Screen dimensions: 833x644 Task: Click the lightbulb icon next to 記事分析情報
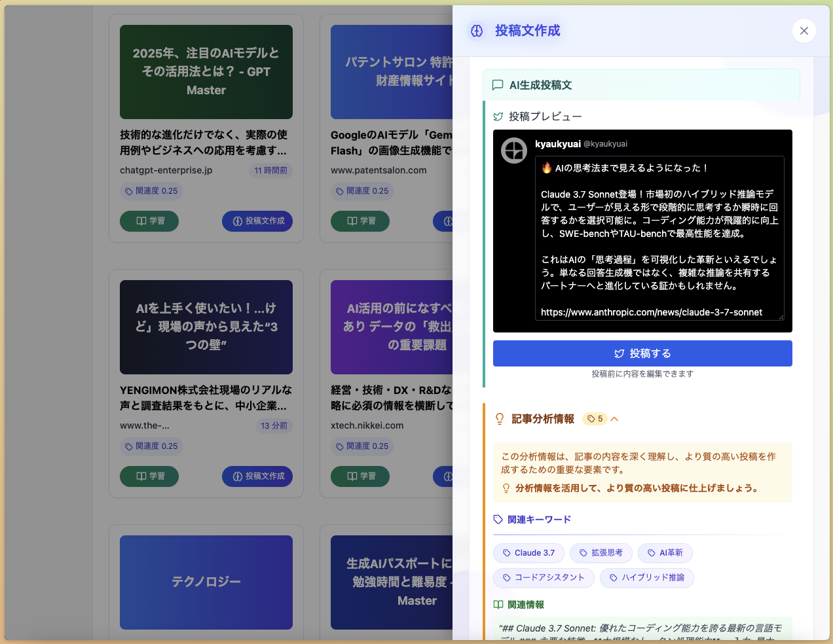click(x=500, y=419)
